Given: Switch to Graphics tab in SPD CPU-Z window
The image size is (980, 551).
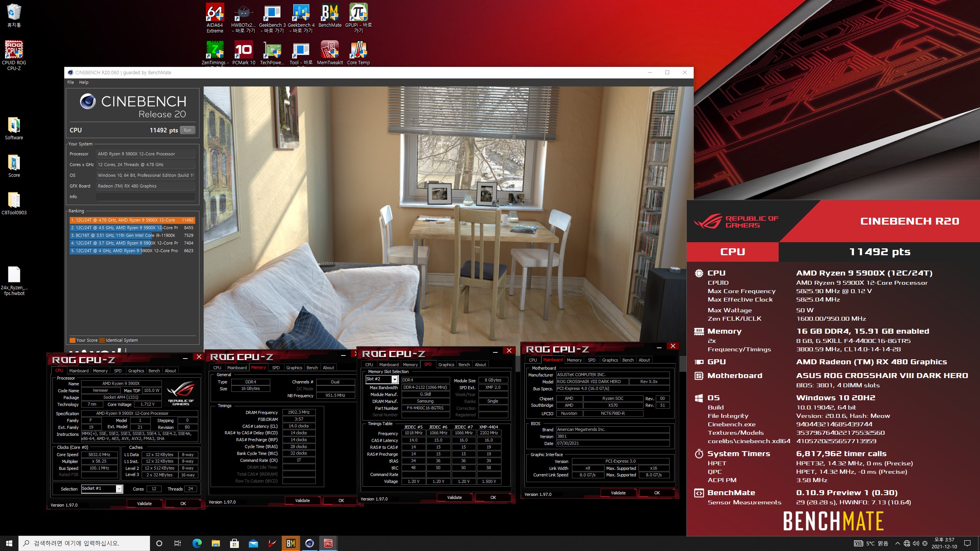Looking at the screenshot, I should coord(446,365).
